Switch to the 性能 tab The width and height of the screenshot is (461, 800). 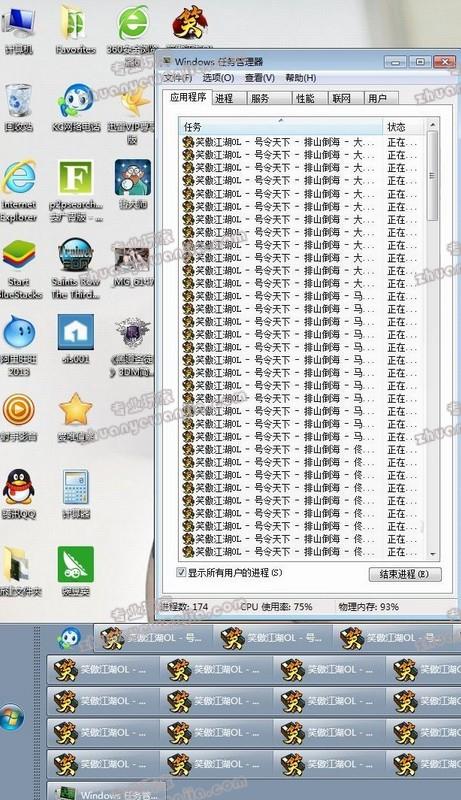[309, 98]
